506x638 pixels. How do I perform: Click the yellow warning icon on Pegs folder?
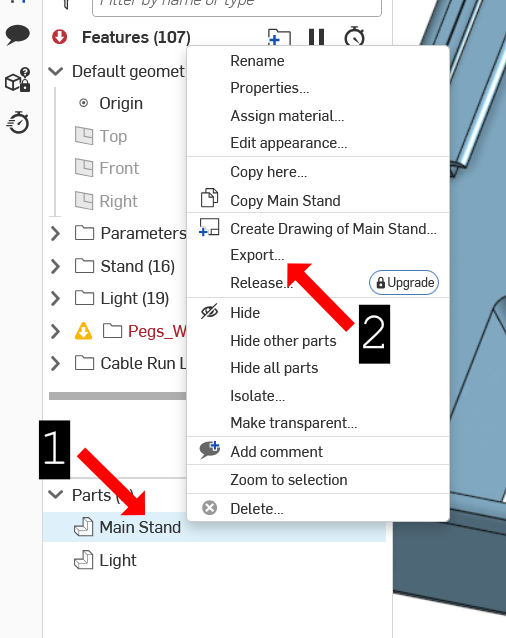tap(83, 331)
